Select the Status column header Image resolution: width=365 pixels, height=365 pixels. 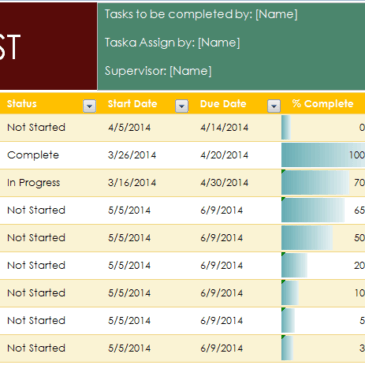pyautogui.click(x=48, y=104)
